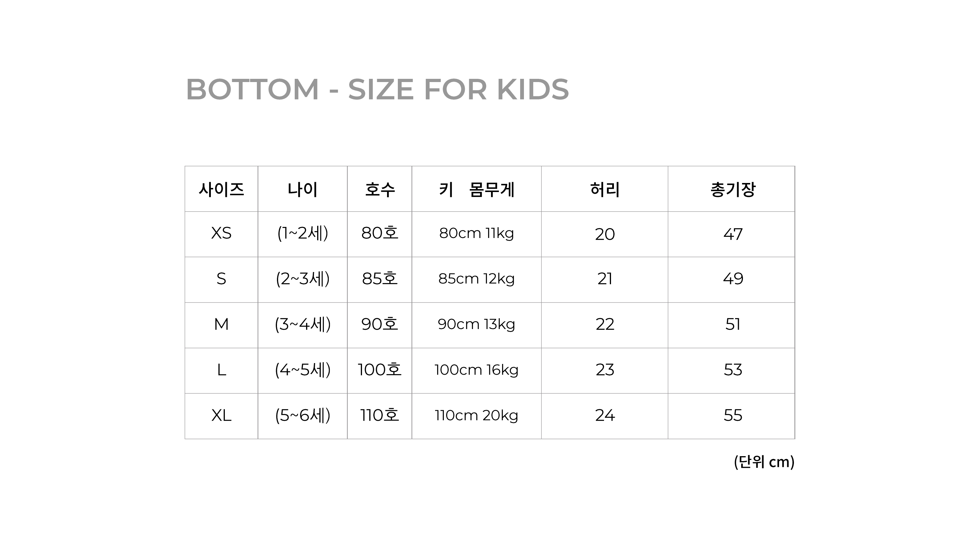Click the (1~2세) age cell
The width and height of the screenshot is (980, 542).
click(302, 233)
